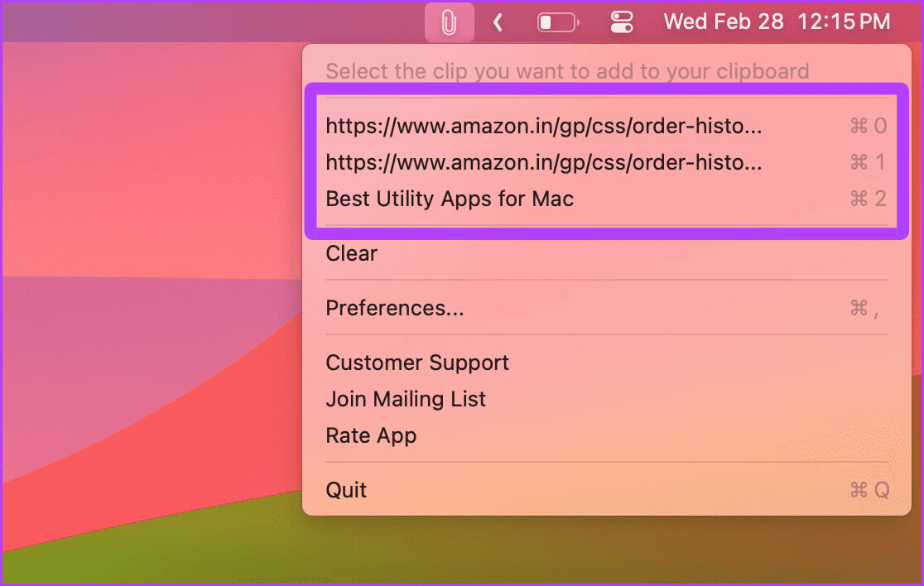Open the date and time display showing Wed Feb 28

coord(777,22)
